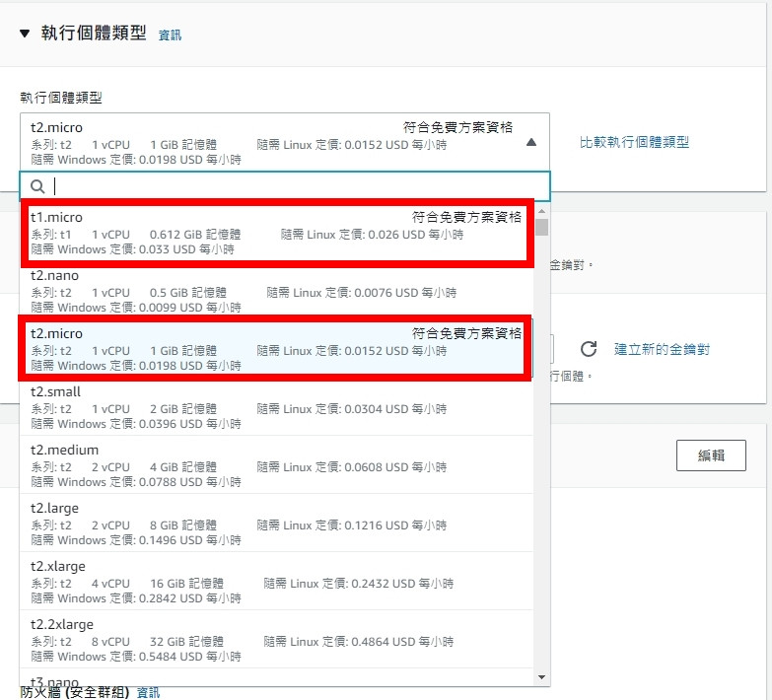Select the t1.micro instance type
This screenshot has height=700, width=772.
click(276, 233)
